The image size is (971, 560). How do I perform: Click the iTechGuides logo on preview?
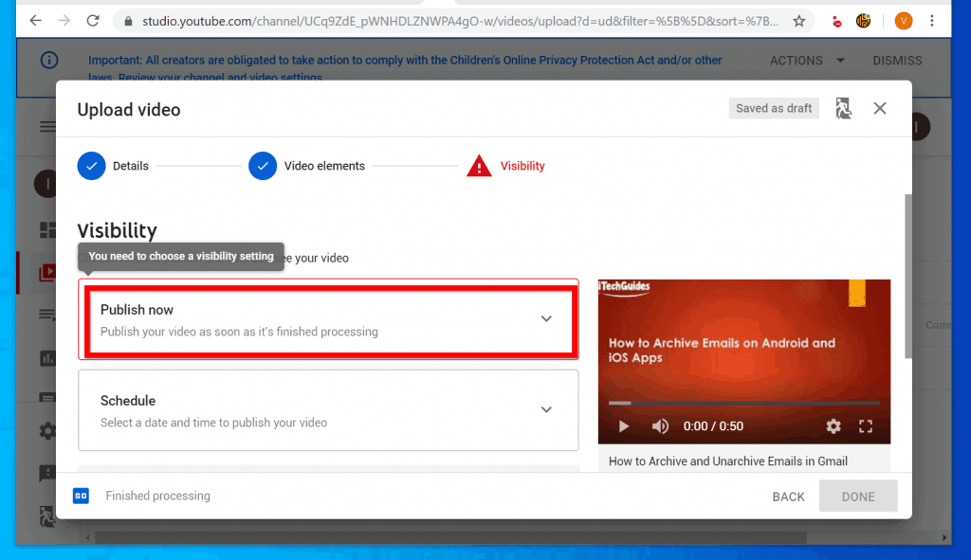point(624,288)
